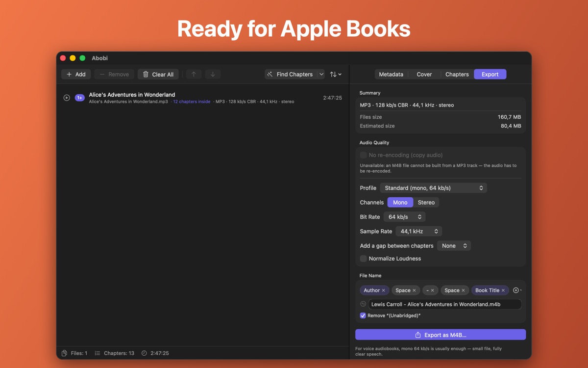Click the Alice's Adventures in Wonderland.mp3 filename
The image size is (588, 368).
(128, 102)
